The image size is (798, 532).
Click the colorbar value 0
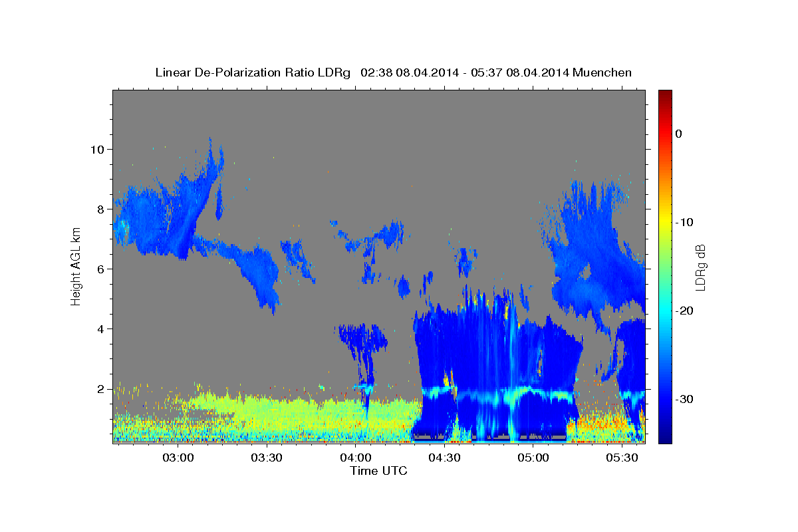click(x=678, y=134)
